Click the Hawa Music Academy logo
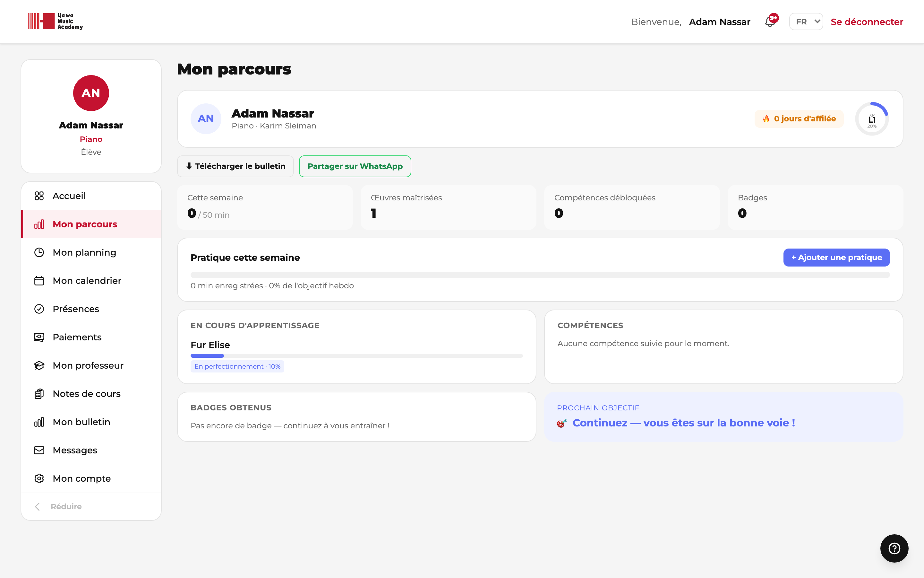This screenshot has height=578, width=924. pyautogui.click(x=56, y=22)
